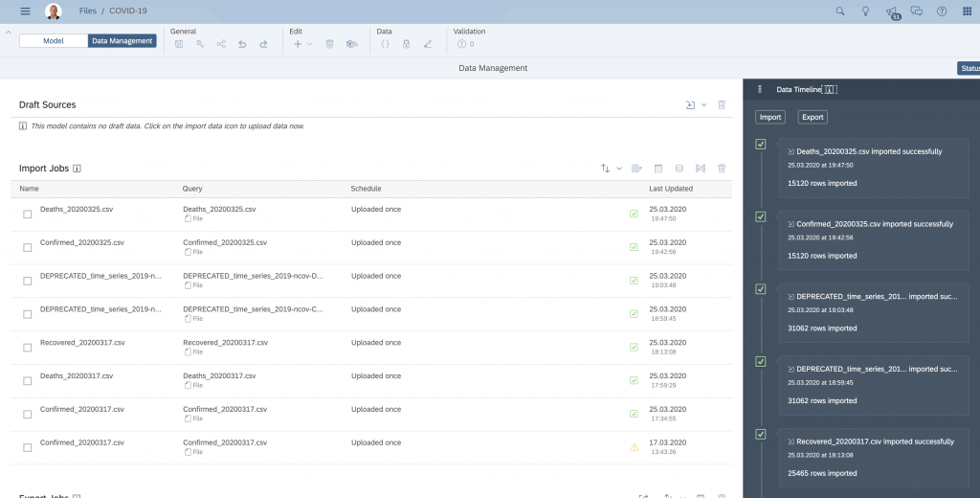Image resolution: width=980 pixels, height=498 pixels.
Task: Check the Recovered_20200317.csv import job checkbox
Action: [x=28, y=348]
